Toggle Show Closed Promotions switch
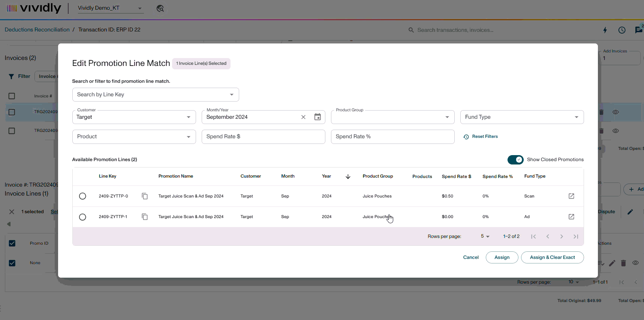 click(x=515, y=160)
